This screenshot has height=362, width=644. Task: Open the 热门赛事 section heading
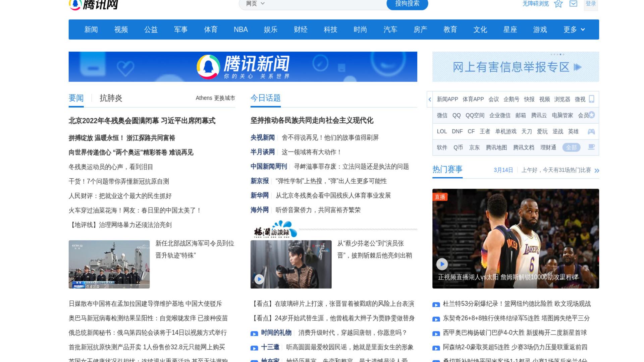[x=447, y=169]
